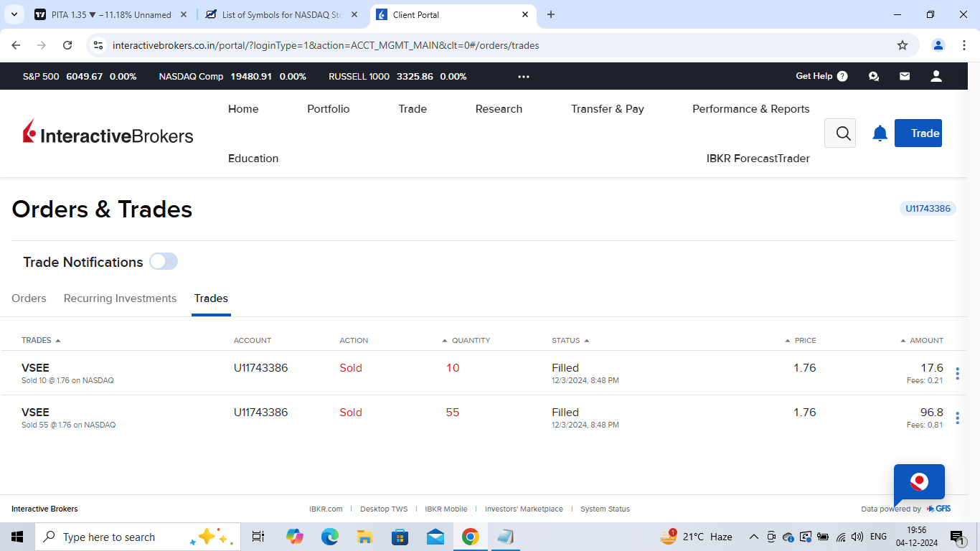The height and width of the screenshot is (551, 980).
Task: Open IBKR ForecastTrader
Action: coord(758,159)
